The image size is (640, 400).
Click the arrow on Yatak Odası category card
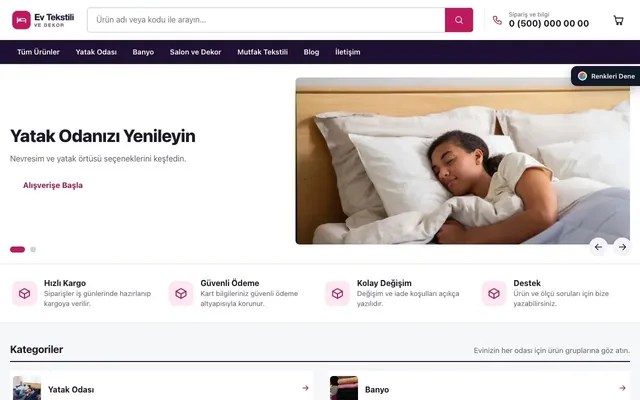[x=305, y=388]
